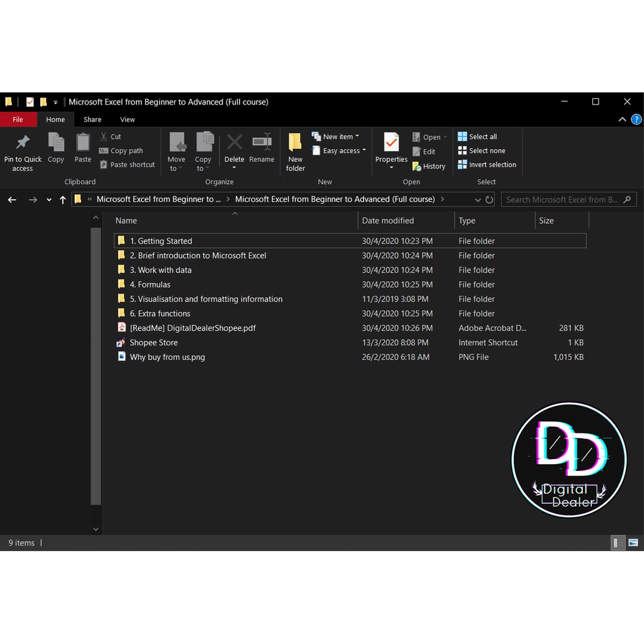Select folder 6. Extra functions
This screenshot has width=644, height=644.
point(350,313)
